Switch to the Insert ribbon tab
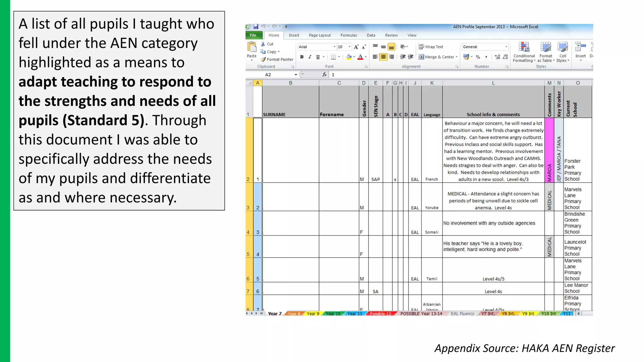Viewport: 644px width, 362px height. click(294, 35)
